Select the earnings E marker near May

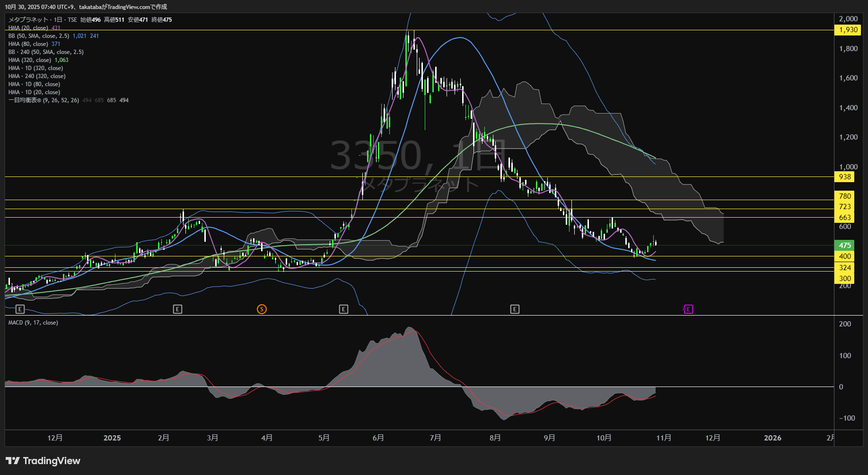(x=343, y=309)
